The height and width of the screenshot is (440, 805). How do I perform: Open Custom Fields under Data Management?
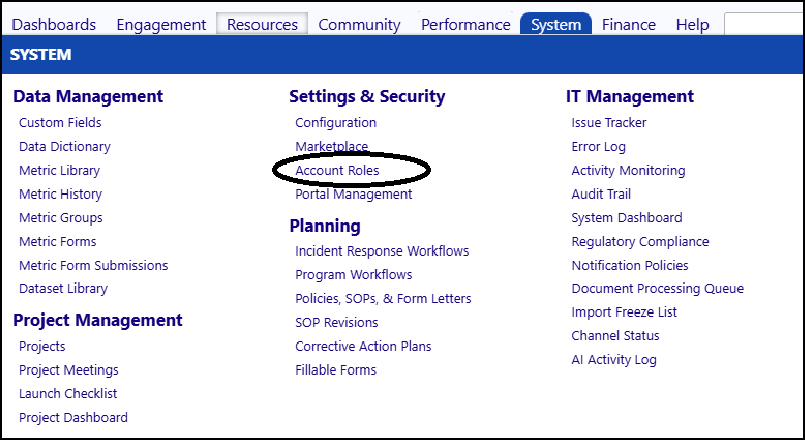[60, 123]
